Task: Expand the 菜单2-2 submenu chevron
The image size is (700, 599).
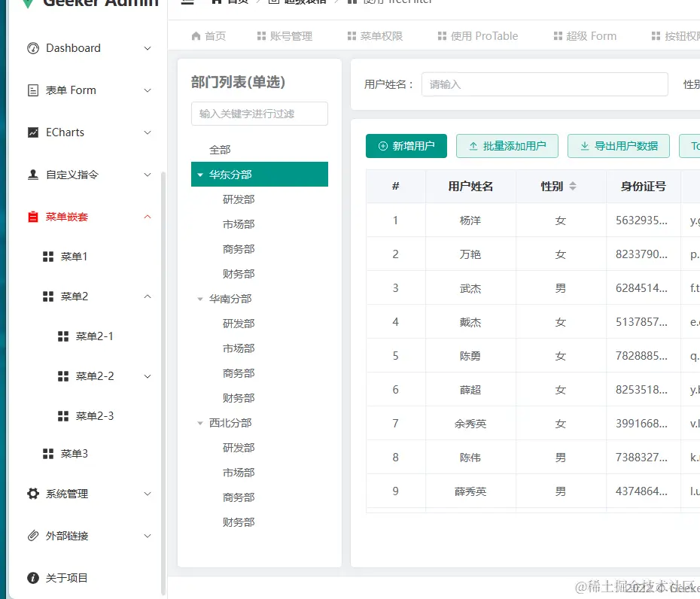Action: [x=148, y=376]
